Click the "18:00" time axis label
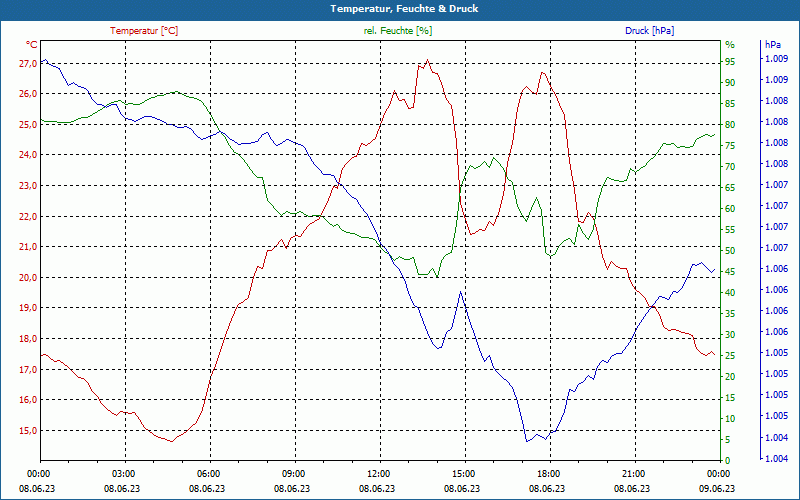800x500 pixels. [548, 473]
